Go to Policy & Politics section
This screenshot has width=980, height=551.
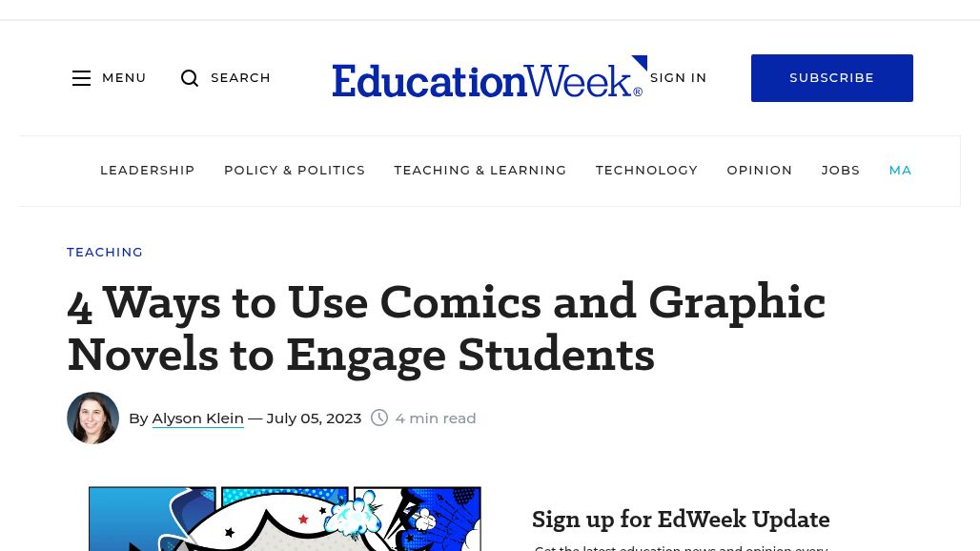click(x=294, y=171)
